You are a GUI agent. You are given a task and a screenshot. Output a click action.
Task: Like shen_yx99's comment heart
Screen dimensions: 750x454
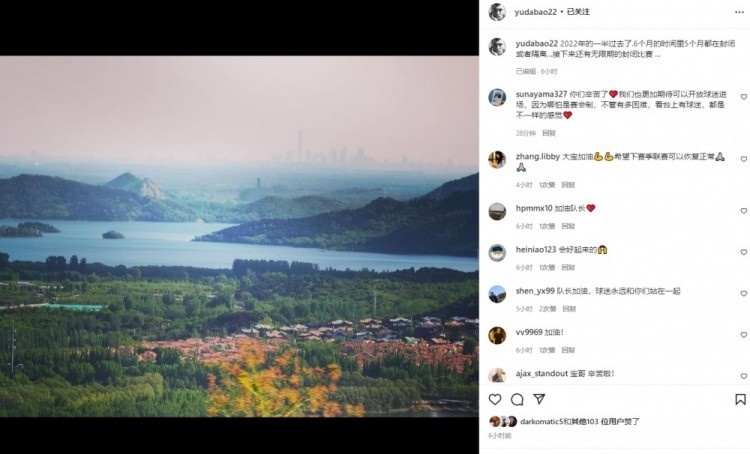tap(744, 293)
